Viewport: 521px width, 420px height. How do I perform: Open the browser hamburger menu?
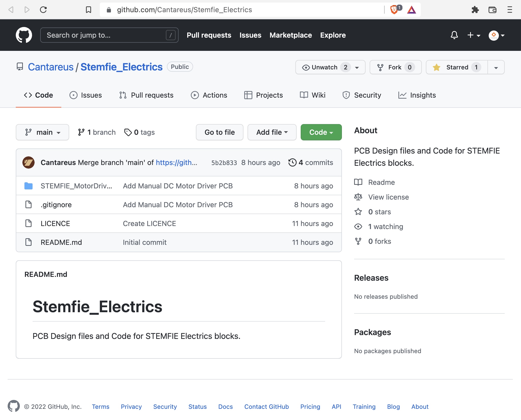(x=510, y=10)
